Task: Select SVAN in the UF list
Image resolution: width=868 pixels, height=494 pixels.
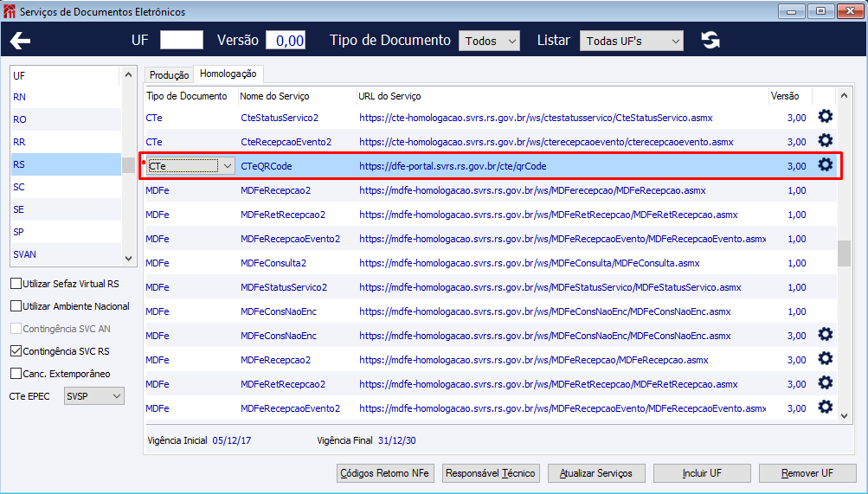Action: point(66,254)
